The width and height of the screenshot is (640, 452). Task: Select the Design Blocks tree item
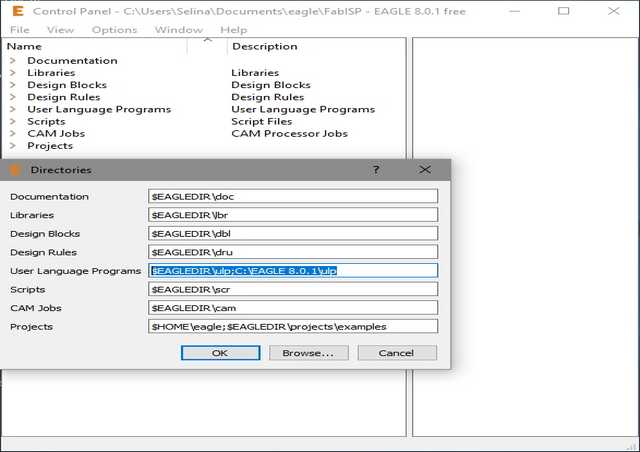tap(67, 85)
